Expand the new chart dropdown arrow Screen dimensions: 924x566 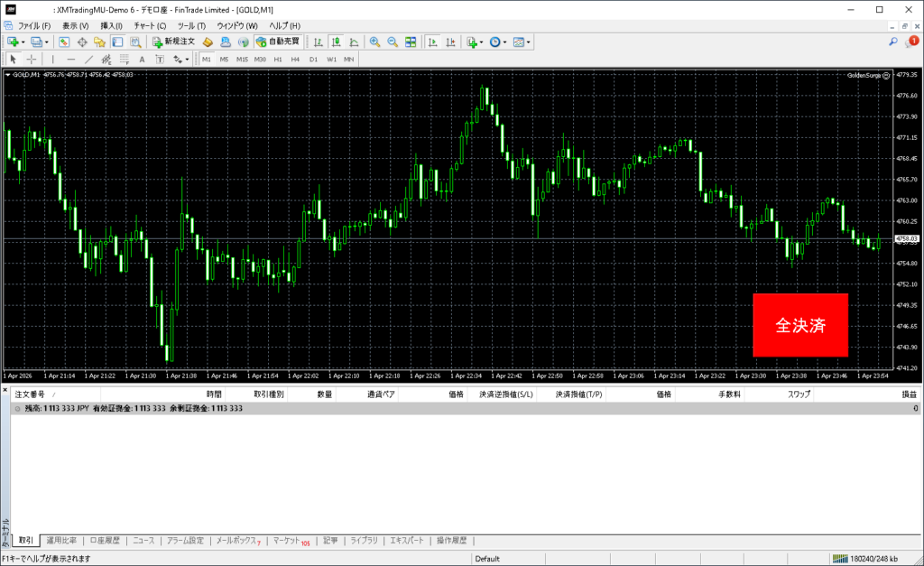click(x=23, y=42)
